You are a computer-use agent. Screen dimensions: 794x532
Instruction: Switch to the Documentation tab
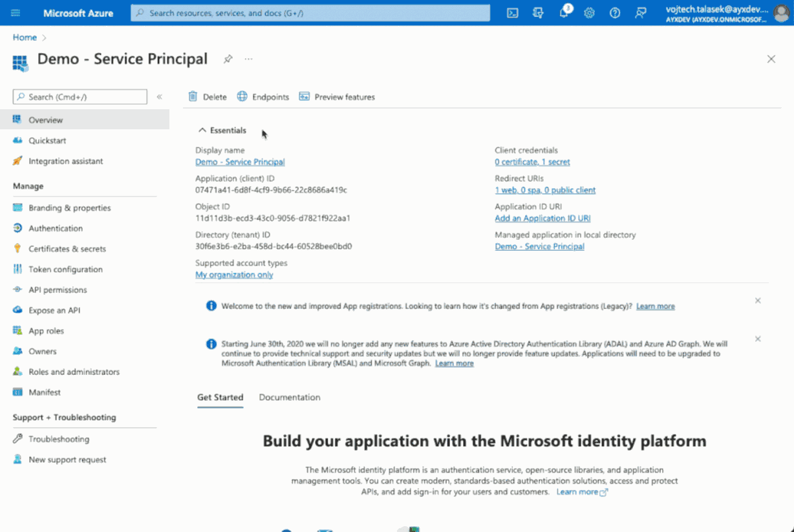tap(290, 397)
